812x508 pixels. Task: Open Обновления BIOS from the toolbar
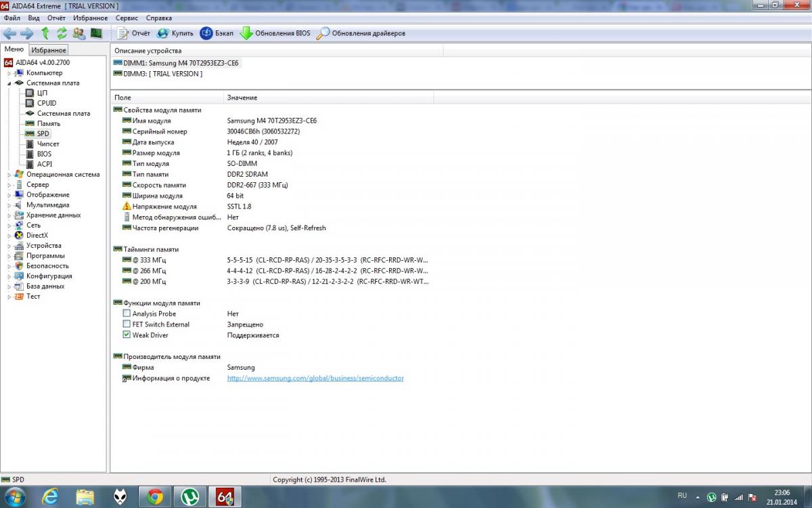coord(275,33)
